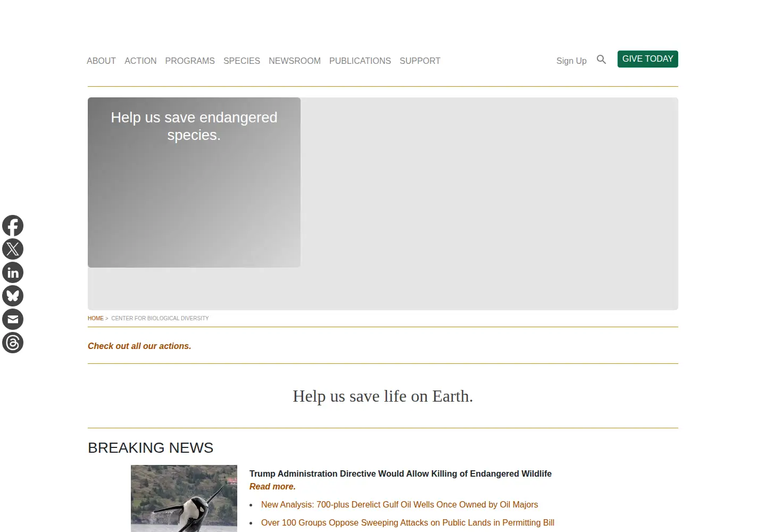Image resolution: width=766 pixels, height=532 pixels.
Task: Open the site search magnifier
Action: (601, 60)
